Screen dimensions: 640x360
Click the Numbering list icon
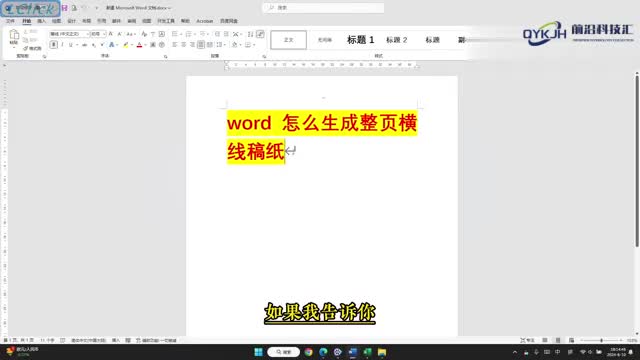[x=188, y=34]
